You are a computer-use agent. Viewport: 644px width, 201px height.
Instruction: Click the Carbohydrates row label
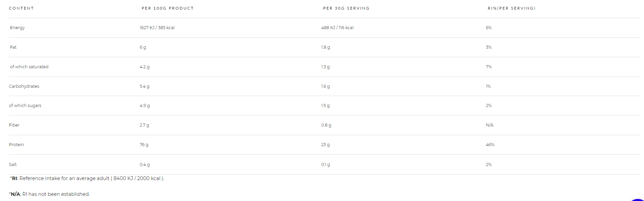24,86
